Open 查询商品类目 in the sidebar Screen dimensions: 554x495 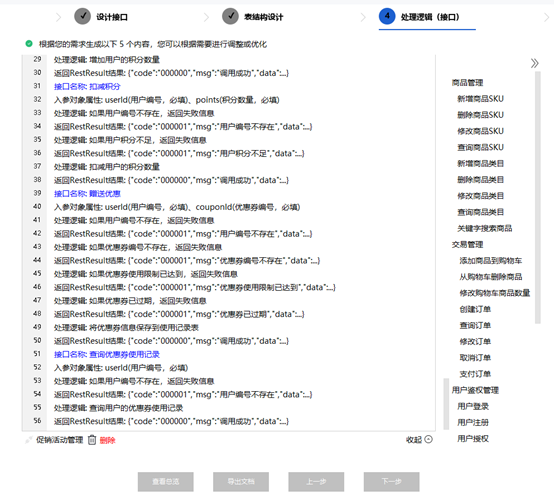[x=481, y=212]
